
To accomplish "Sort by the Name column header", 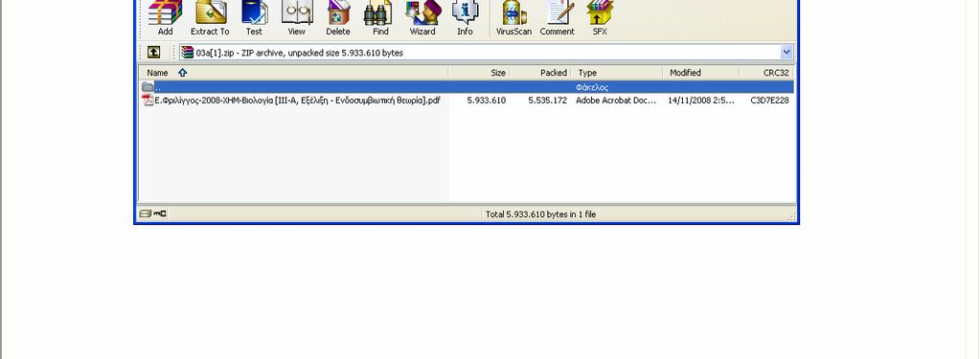I will 294,73.
